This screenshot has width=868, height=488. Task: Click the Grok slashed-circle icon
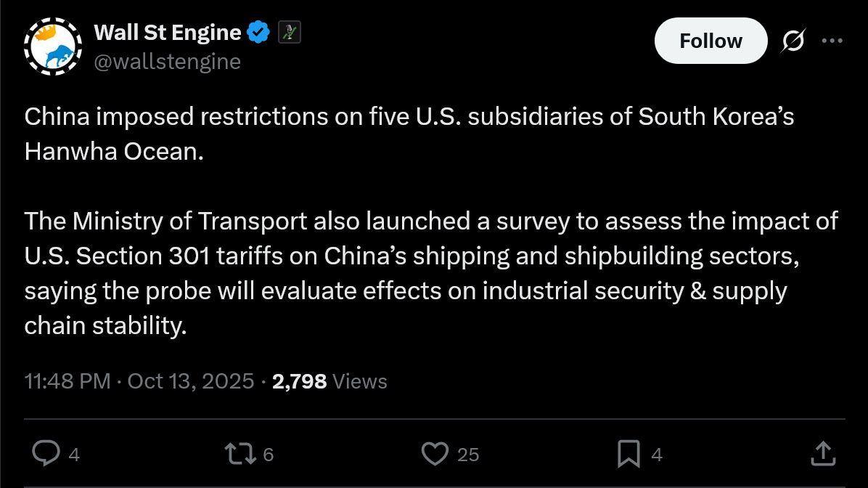pyautogui.click(x=793, y=42)
